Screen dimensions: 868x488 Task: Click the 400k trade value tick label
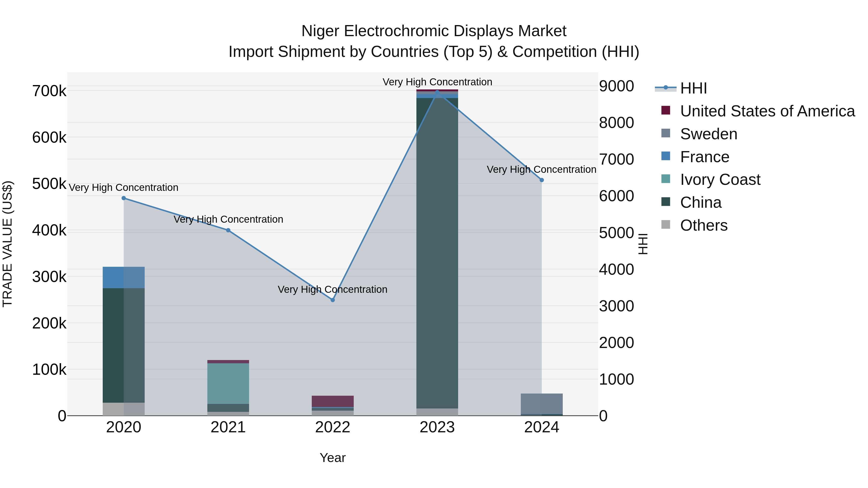(x=49, y=230)
